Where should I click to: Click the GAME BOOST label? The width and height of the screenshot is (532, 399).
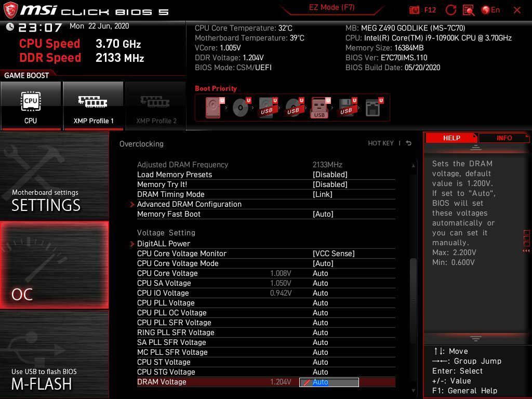click(26, 75)
